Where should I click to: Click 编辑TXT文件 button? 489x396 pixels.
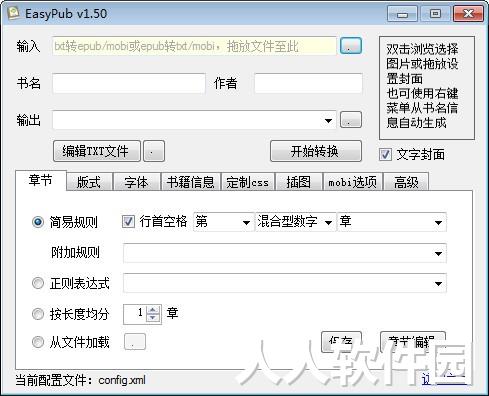[97, 151]
